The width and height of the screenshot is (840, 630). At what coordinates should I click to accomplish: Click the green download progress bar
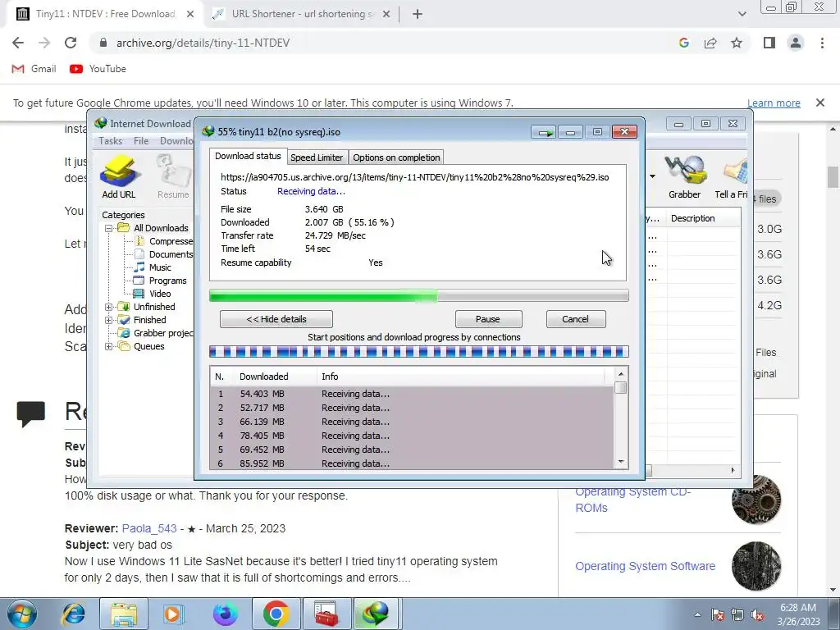(x=418, y=295)
